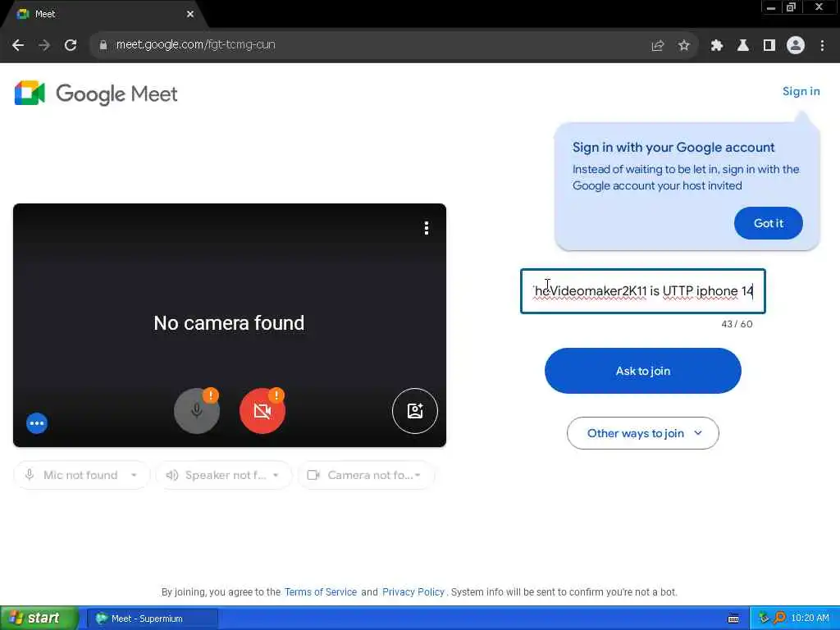Click the browser forward arrow

pyautogui.click(x=44, y=45)
